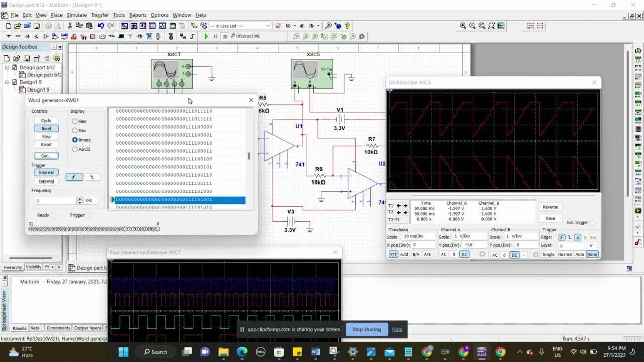This screenshot has height=362, width=644.
Task: Start simulation with the green Run arrow
Action: pyautogui.click(x=206, y=36)
